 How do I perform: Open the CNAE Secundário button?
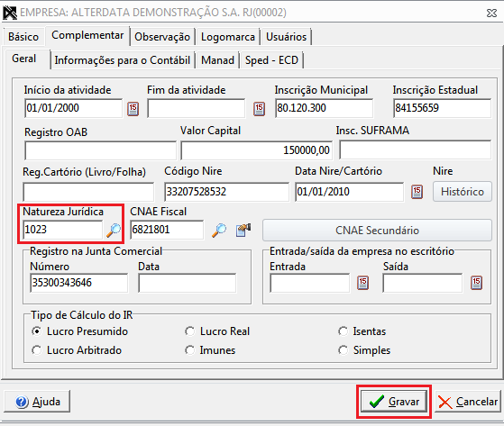point(377,231)
